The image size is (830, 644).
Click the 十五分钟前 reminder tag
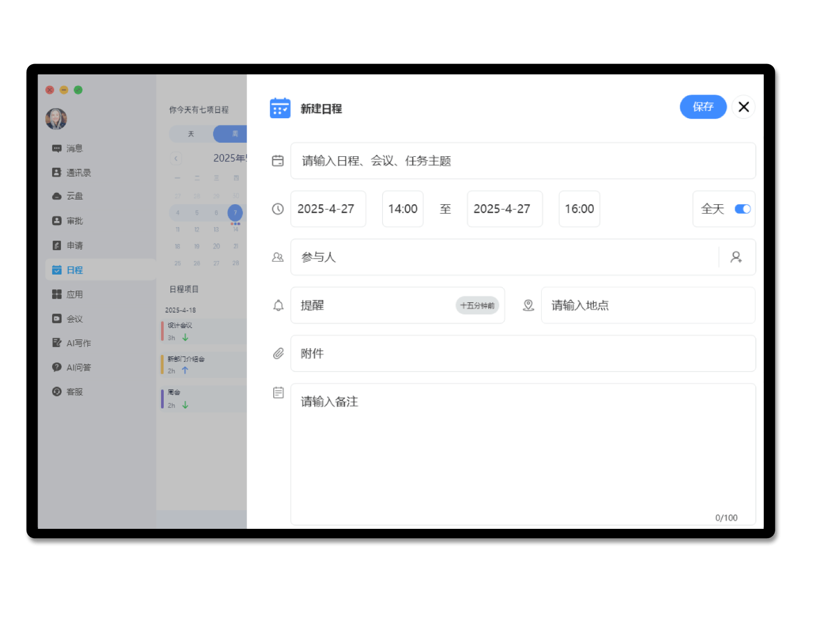[x=477, y=305]
